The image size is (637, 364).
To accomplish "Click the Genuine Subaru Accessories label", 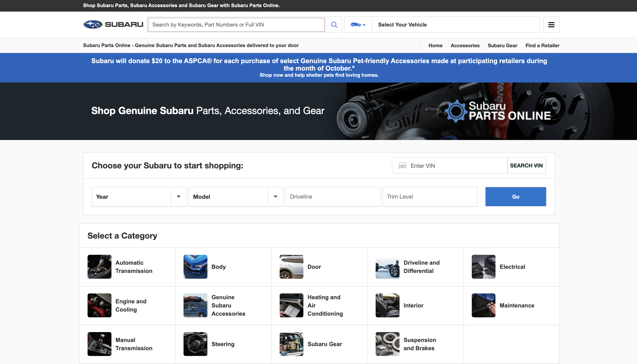I will click(x=228, y=305).
